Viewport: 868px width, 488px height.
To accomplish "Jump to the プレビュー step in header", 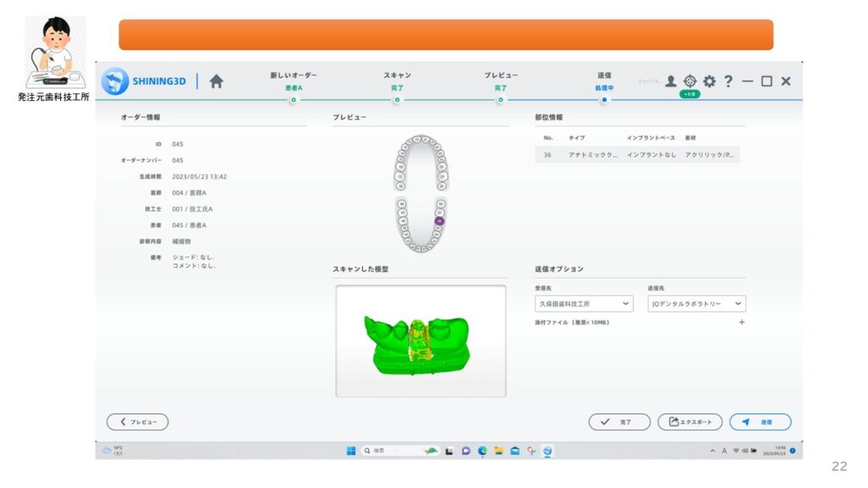I will [501, 82].
